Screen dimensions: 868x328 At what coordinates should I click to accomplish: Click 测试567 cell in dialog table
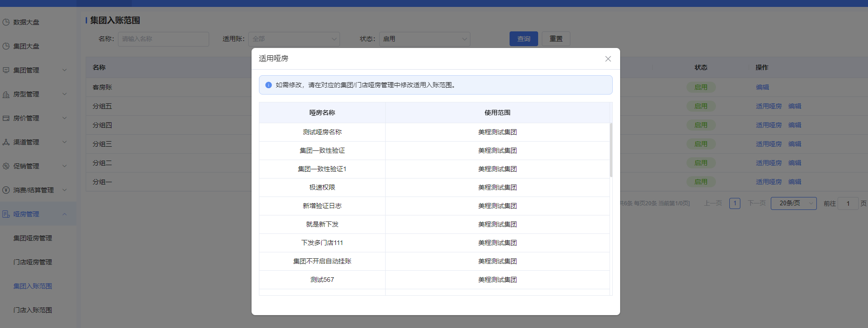pyautogui.click(x=322, y=280)
